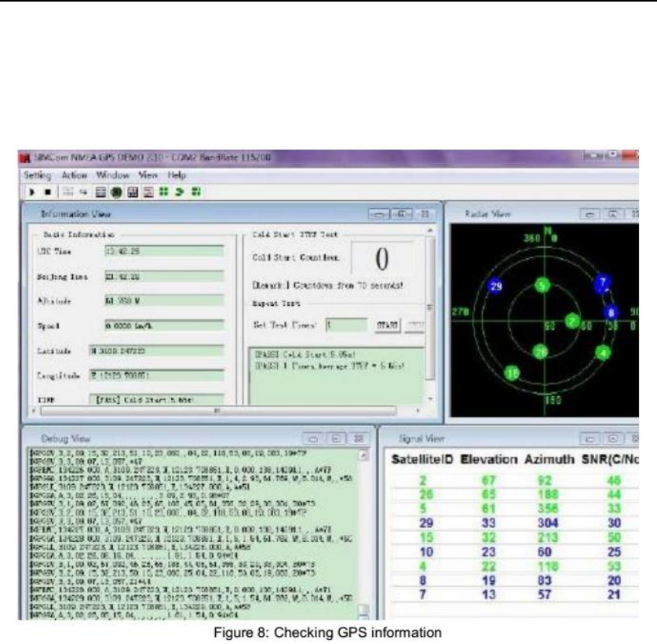Image resolution: width=657 pixels, height=644 pixels.
Task: Click the Speed value field
Action: click(x=164, y=326)
